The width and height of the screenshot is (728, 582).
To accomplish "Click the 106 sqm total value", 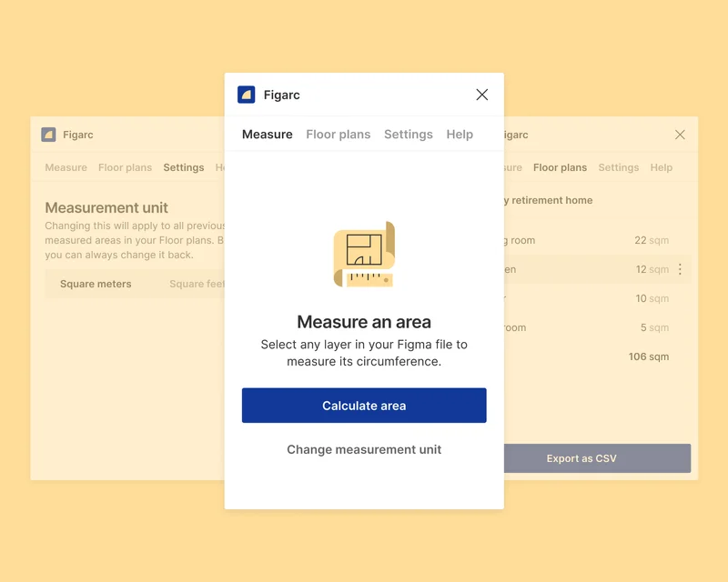I will [649, 356].
